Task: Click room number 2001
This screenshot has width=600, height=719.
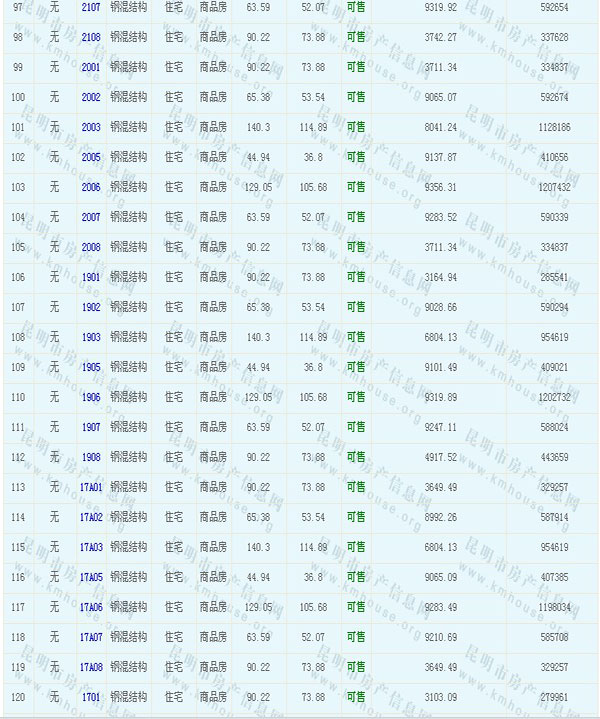Action: (x=91, y=67)
